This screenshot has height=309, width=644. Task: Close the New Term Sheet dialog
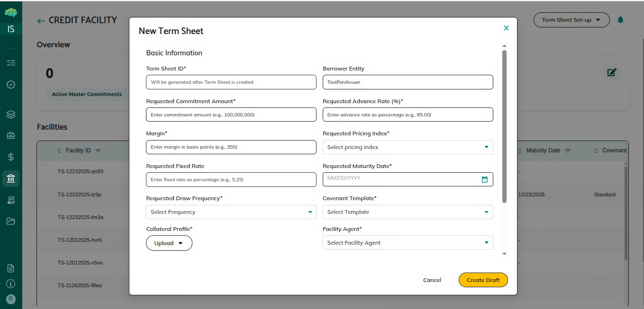[506, 28]
